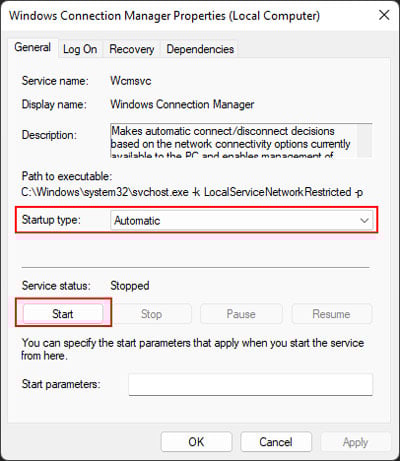This screenshot has width=400, height=461.
Task: Click the Description box scrollbar
Action: [x=364, y=140]
